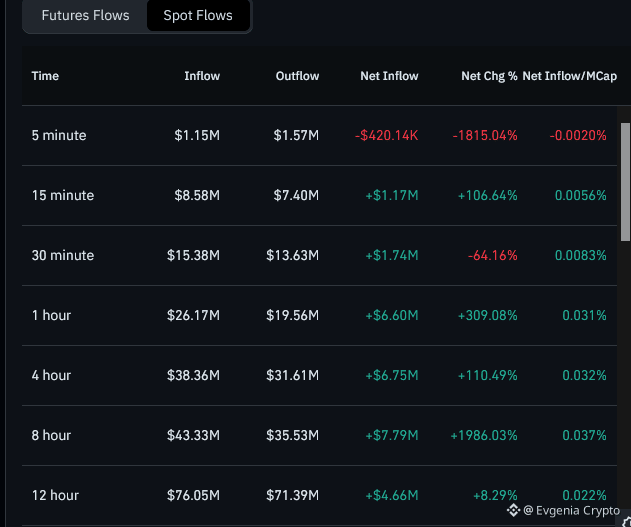This screenshot has height=527, width=631.
Task: Click the Time column header
Action: (x=45, y=76)
